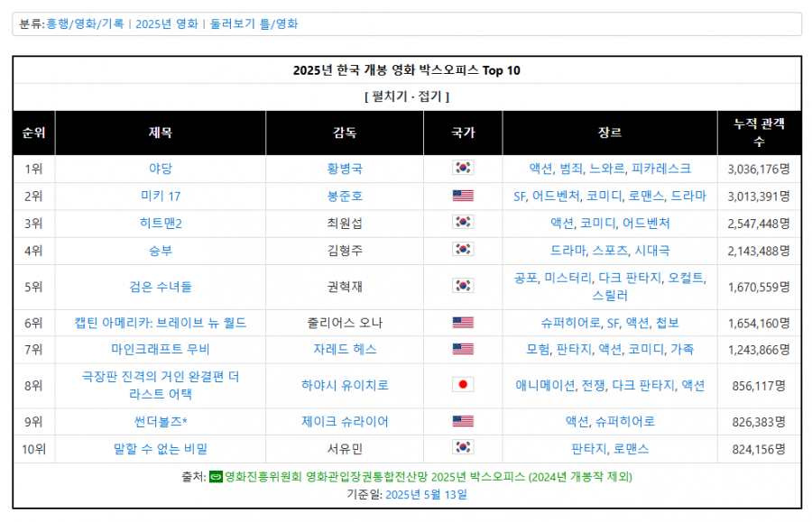
Task: Click the 느와르 genre link
Action: click(607, 169)
